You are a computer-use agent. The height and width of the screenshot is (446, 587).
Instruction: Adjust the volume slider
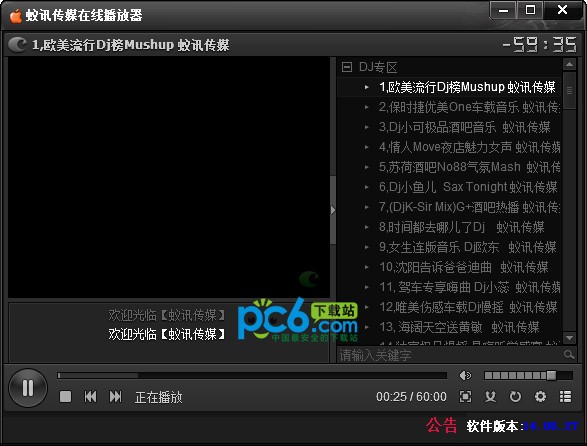point(528,375)
